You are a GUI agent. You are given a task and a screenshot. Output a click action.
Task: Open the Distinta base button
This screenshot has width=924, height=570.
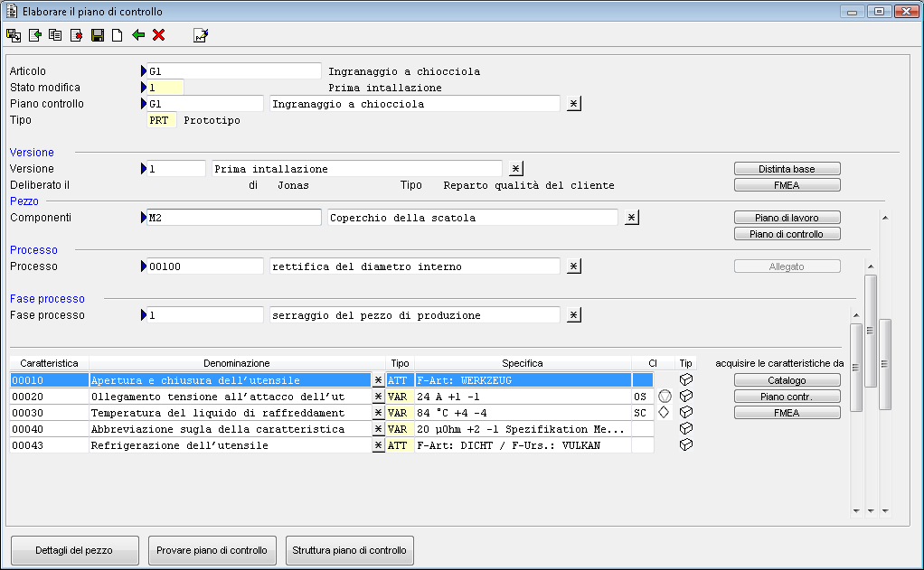(787, 169)
